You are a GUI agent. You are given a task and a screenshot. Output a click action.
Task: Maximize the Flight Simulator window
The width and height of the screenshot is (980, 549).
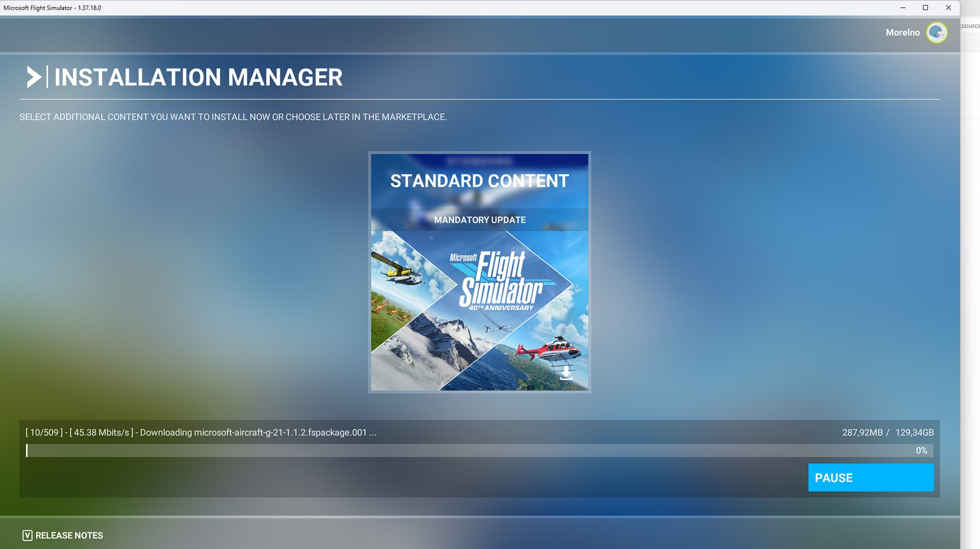coord(925,8)
